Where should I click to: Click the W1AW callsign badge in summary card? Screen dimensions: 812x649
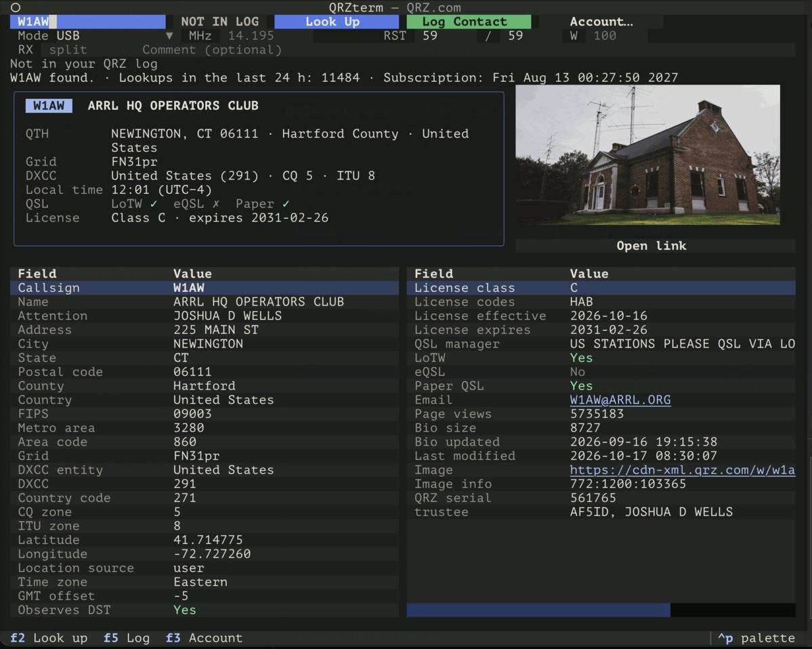(x=49, y=106)
